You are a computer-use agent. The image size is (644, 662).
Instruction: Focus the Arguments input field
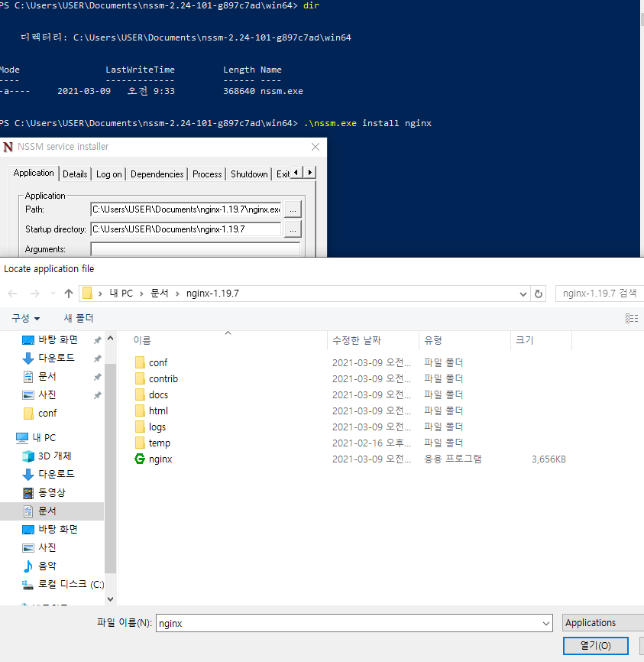pyautogui.click(x=195, y=249)
